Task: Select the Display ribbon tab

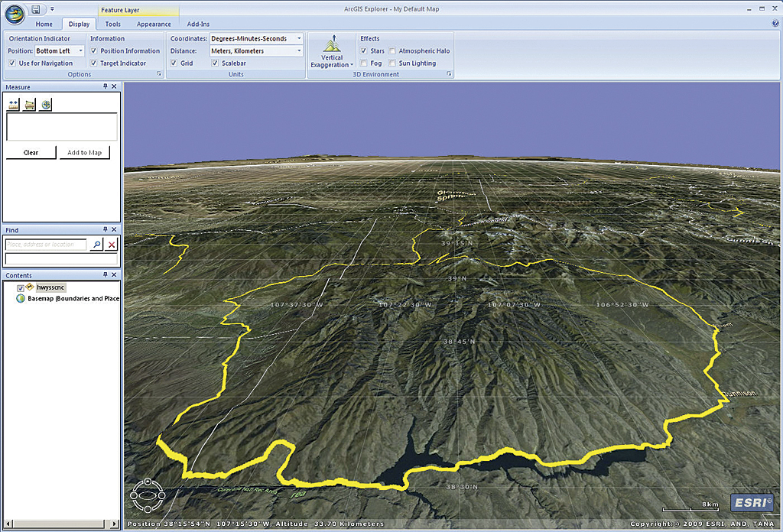Action: (79, 24)
